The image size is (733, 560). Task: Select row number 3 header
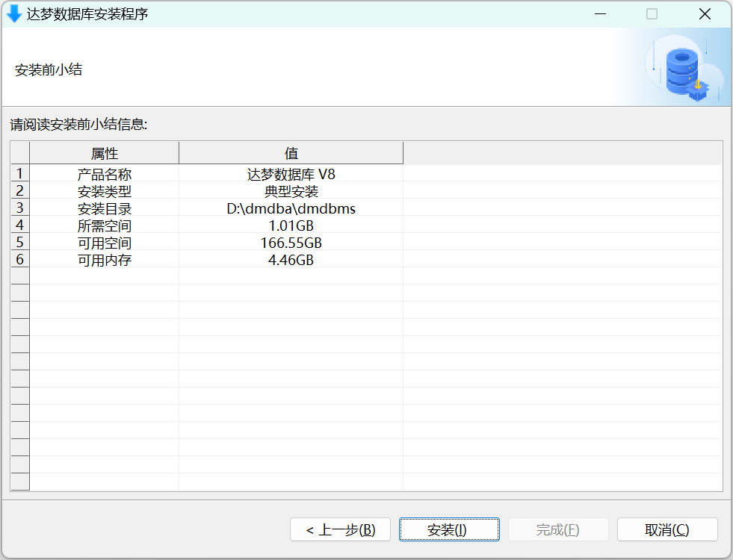point(20,208)
